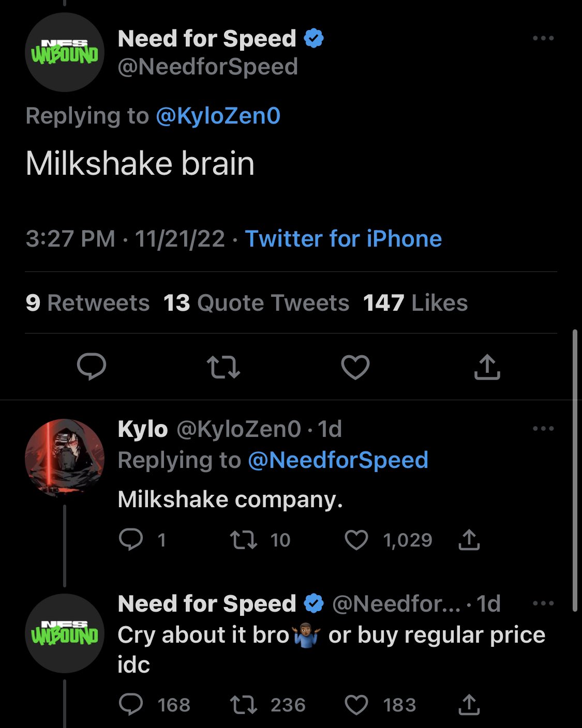Like the Cry about it bro tweet
This screenshot has height=728, width=582.
point(356,705)
